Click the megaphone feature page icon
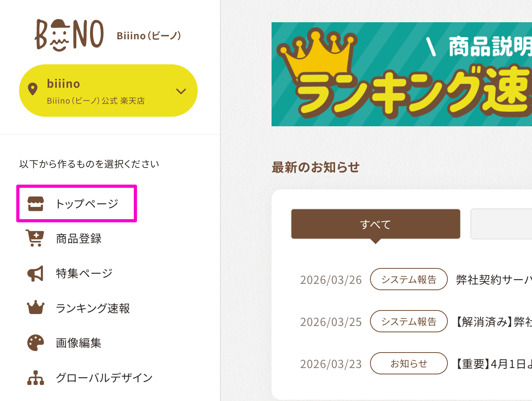Image resolution: width=532 pixels, height=401 pixels. [35, 273]
